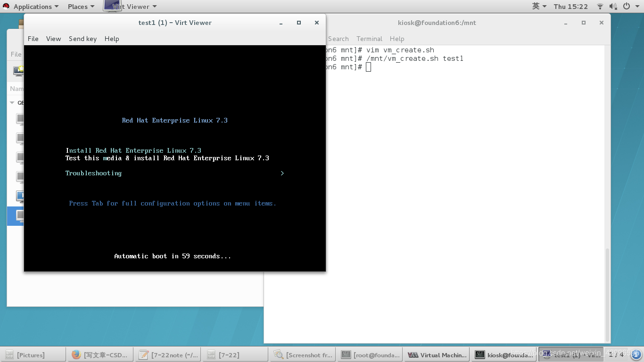This screenshot has height=362, width=644.
Task: Switch to Virtual Machin... taskbar window
Action: (x=438, y=355)
